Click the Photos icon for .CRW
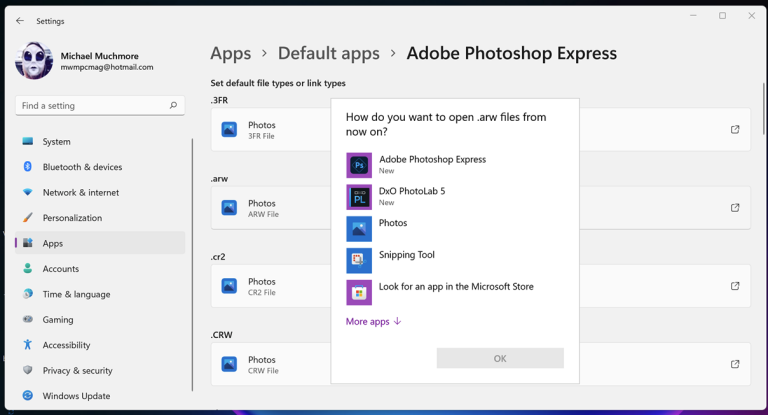768x415 pixels. 229,364
